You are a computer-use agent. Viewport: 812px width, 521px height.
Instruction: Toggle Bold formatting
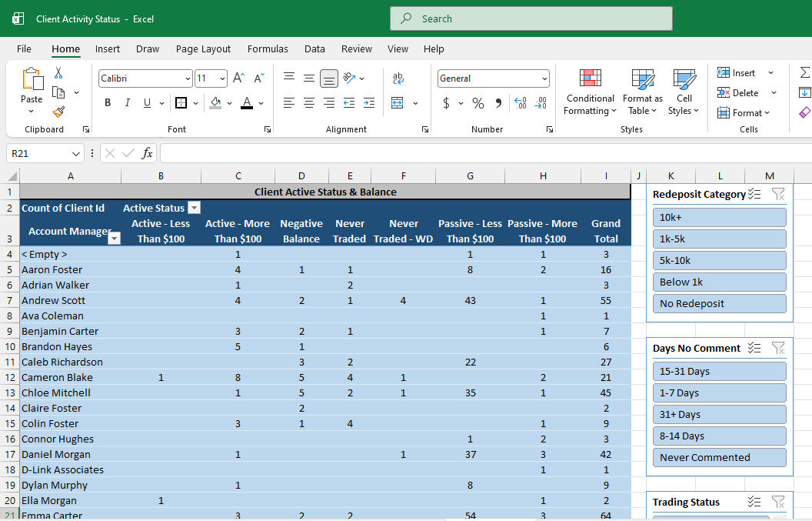click(x=108, y=102)
